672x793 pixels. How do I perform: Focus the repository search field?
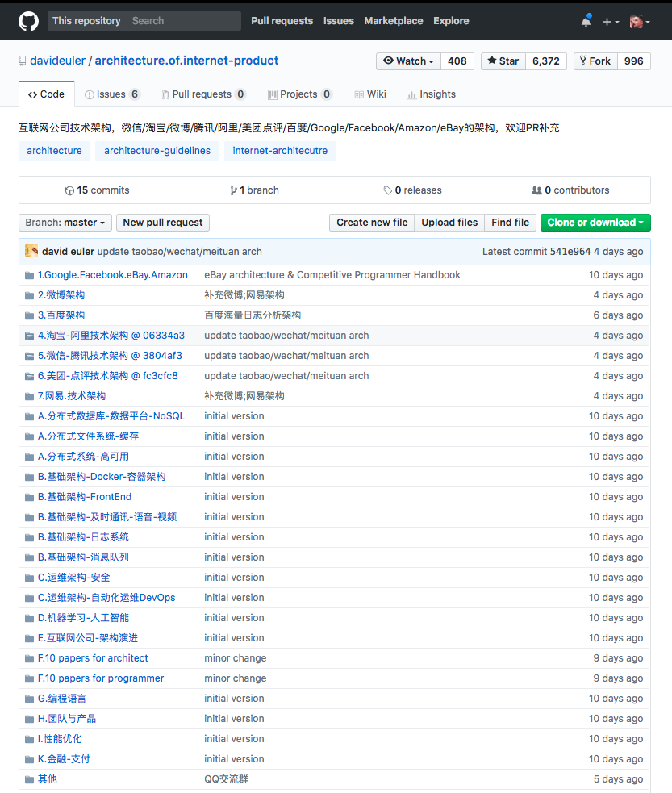[184, 21]
